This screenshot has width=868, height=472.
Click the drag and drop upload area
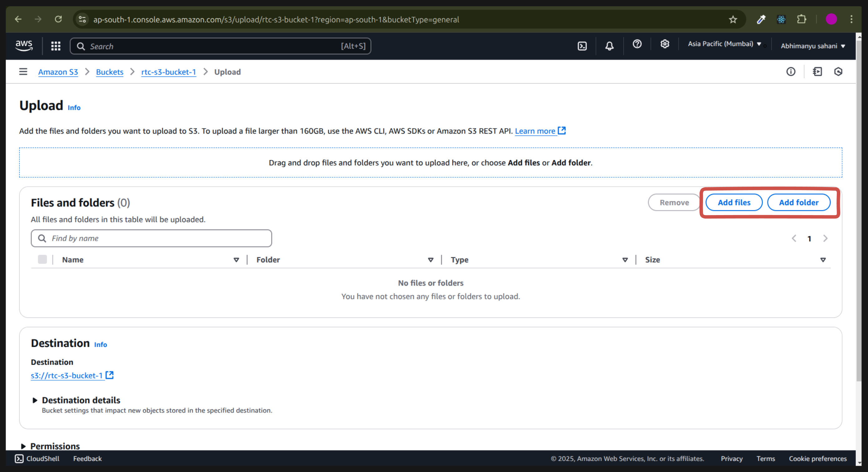click(430, 163)
